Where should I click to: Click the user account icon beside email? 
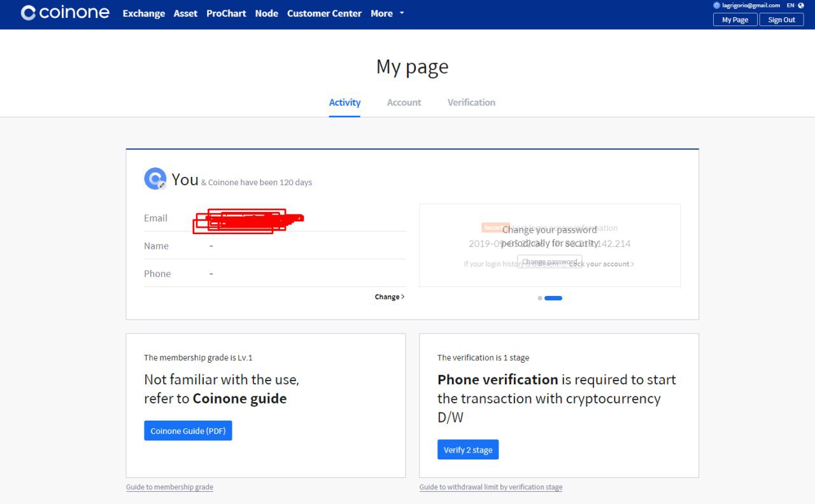coord(716,5)
